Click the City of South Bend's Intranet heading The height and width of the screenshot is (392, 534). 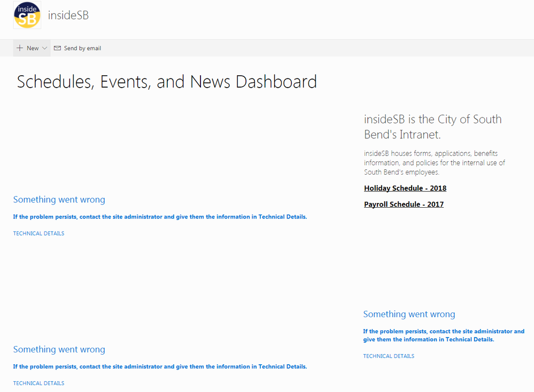433,127
